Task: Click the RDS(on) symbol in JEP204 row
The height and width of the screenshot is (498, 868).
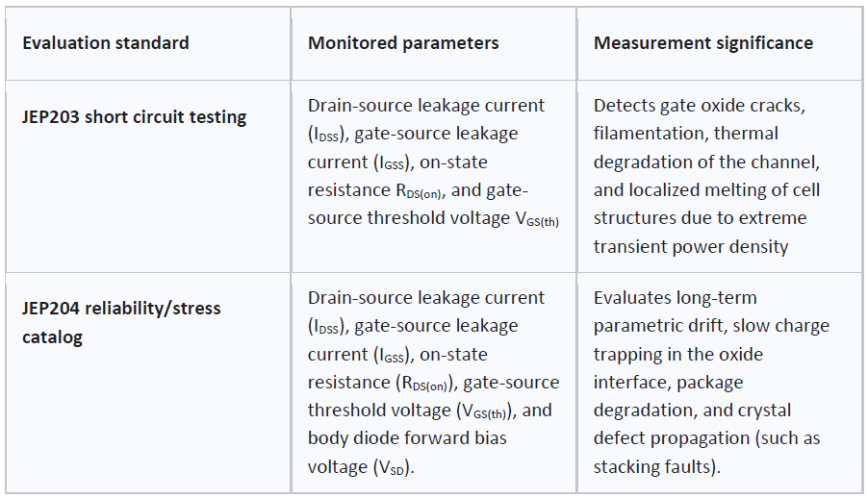Action: tap(424, 384)
